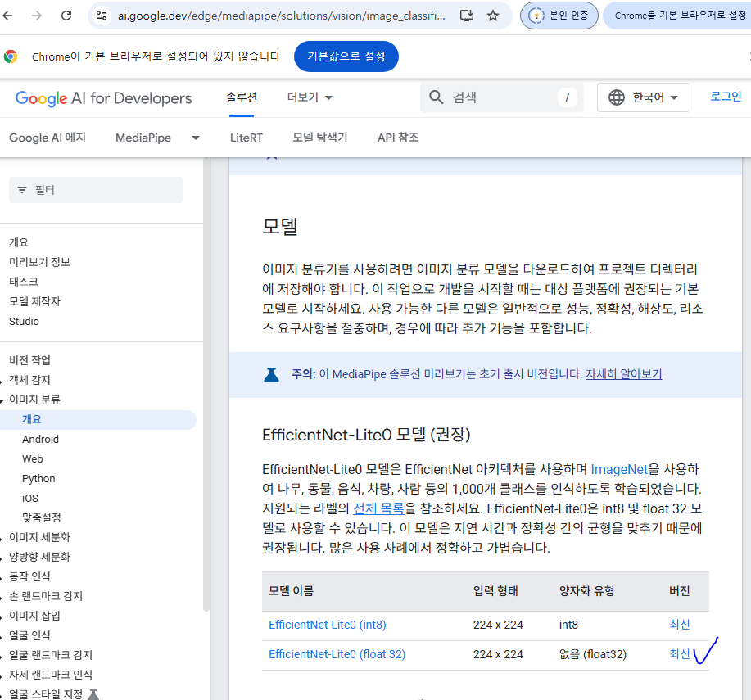The image size is (751, 700).
Task: Open EfficientNet-Lite0 (int8) model link
Action: (x=327, y=625)
